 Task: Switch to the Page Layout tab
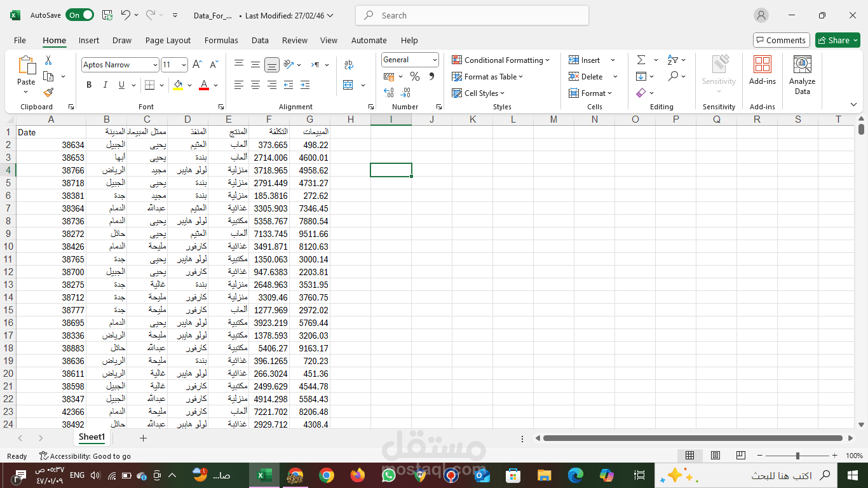pos(168,40)
